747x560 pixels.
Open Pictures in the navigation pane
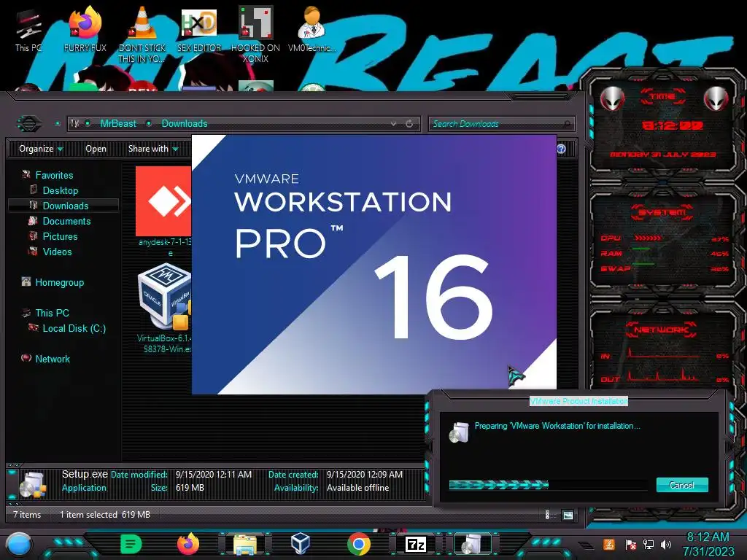coord(60,236)
